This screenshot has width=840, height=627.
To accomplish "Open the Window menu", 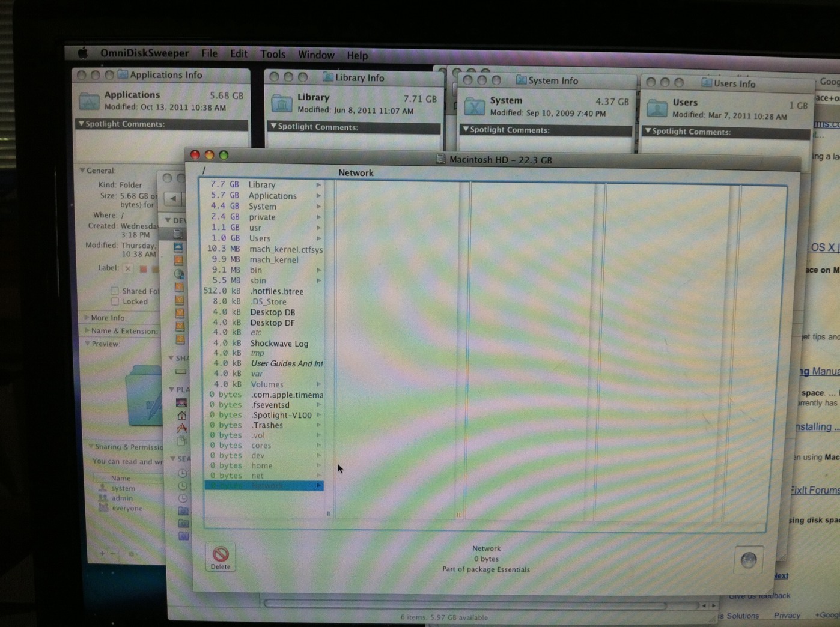I will coord(316,55).
